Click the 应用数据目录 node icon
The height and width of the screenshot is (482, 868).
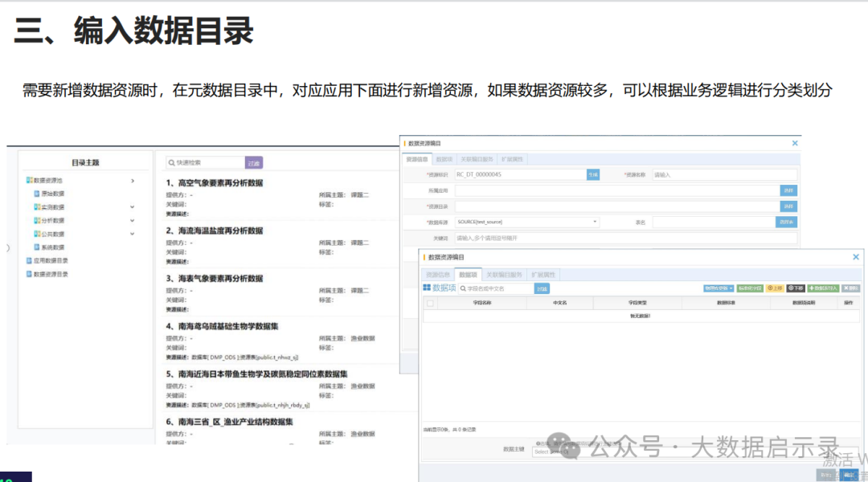pos(30,260)
